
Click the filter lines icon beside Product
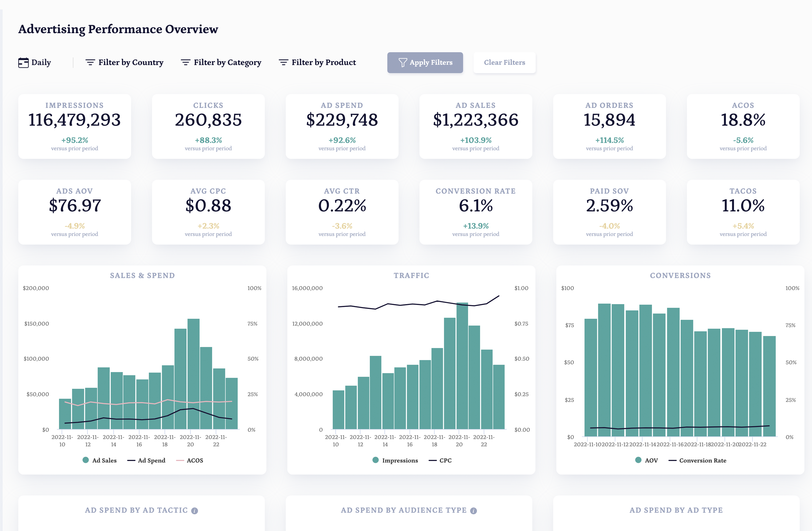tap(283, 63)
